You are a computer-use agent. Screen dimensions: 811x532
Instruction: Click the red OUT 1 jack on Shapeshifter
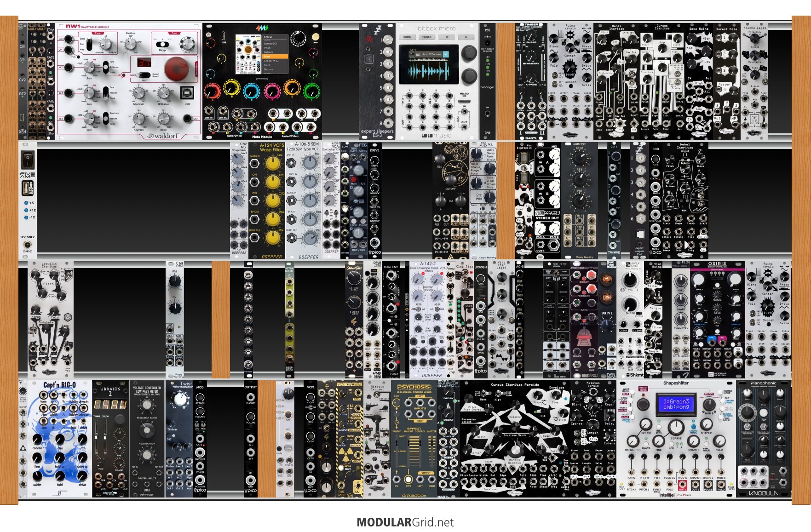click(x=682, y=485)
